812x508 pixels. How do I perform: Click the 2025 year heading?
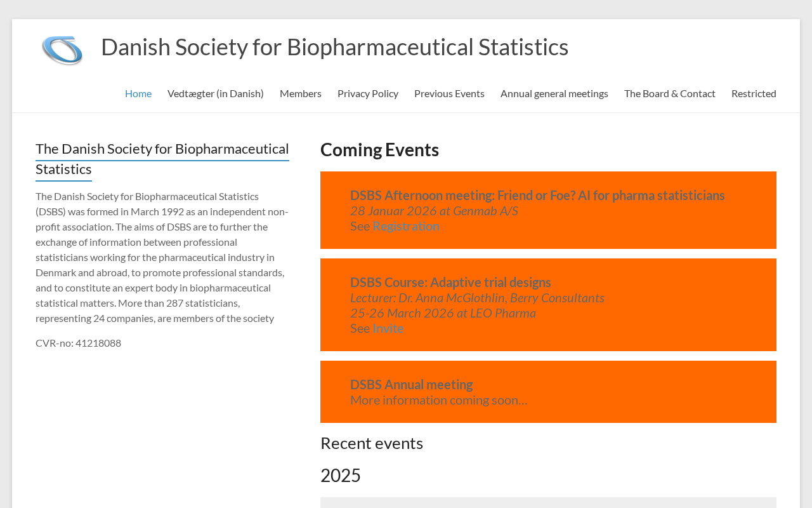point(341,476)
